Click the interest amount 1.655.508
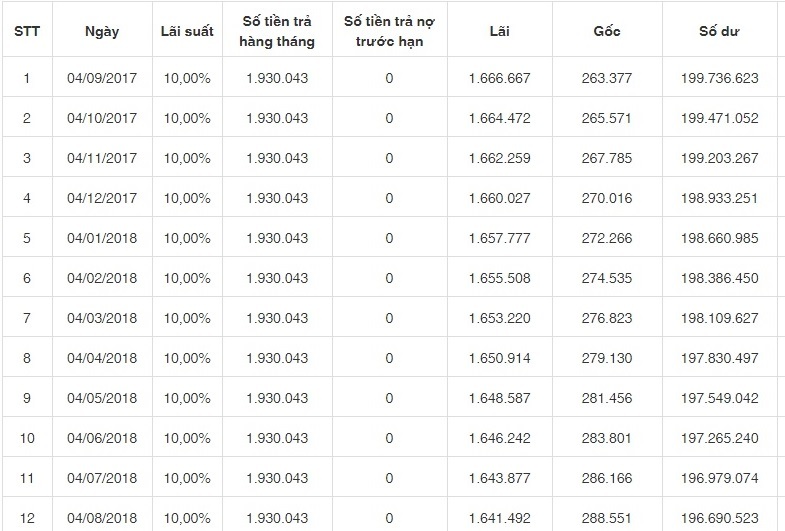This screenshot has width=785, height=531. 499,278
